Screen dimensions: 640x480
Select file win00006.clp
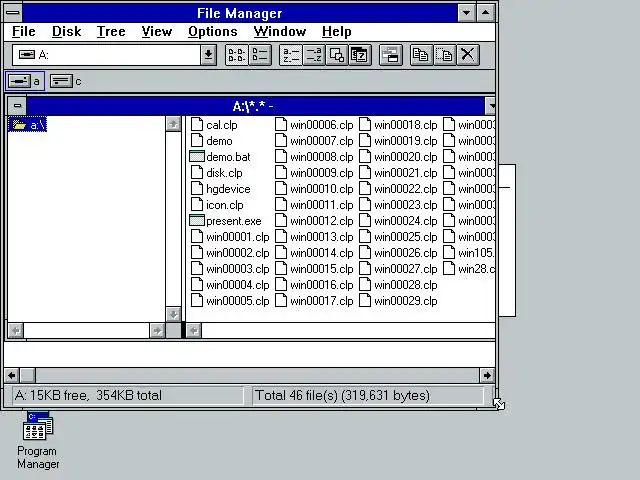(x=314, y=125)
